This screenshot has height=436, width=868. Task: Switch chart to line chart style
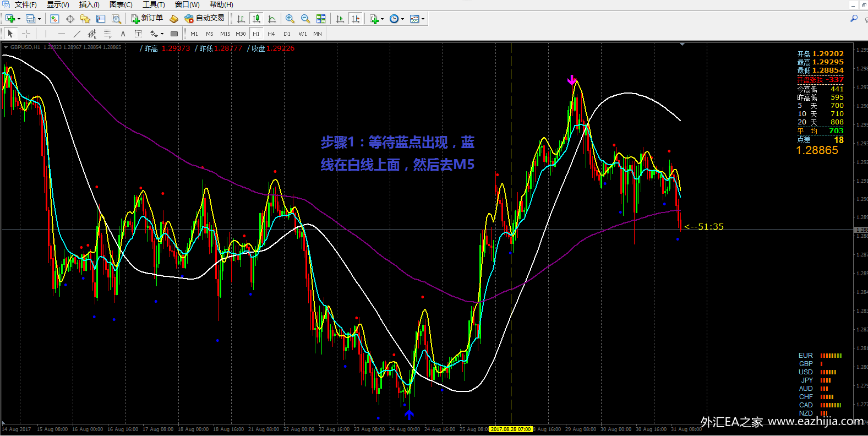pos(272,19)
